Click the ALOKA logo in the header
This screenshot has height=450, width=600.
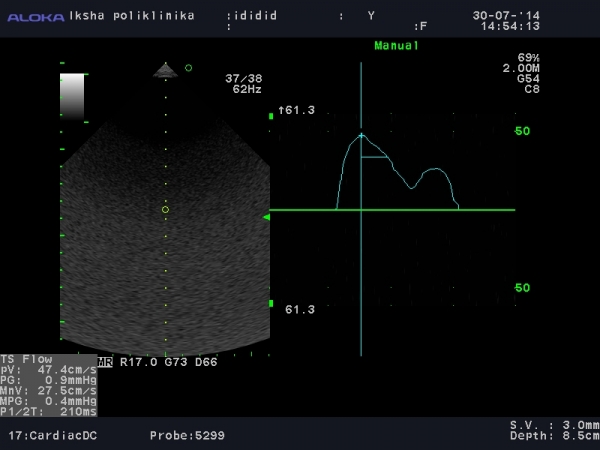tap(33, 17)
